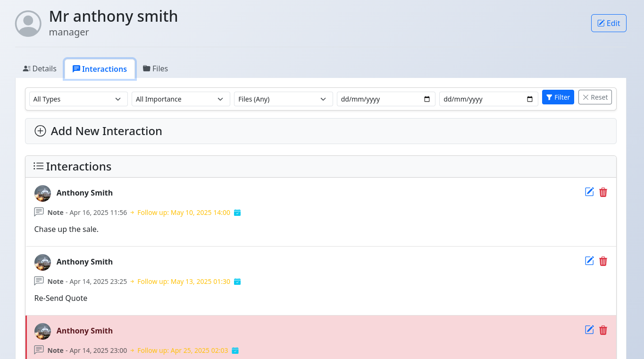Click note bubble icon for Apr 14 23:00 entry
The height and width of the screenshot is (359, 644).
tap(39, 350)
